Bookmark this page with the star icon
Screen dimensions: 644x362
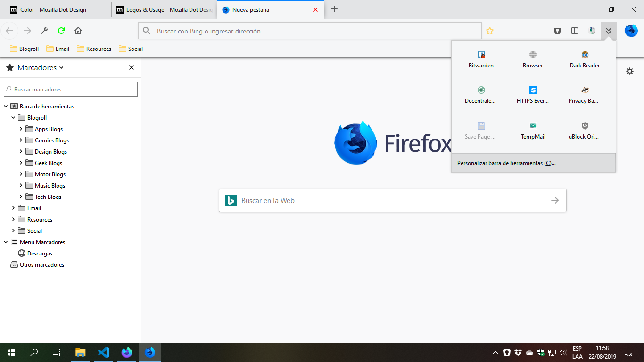pos(490,31)
